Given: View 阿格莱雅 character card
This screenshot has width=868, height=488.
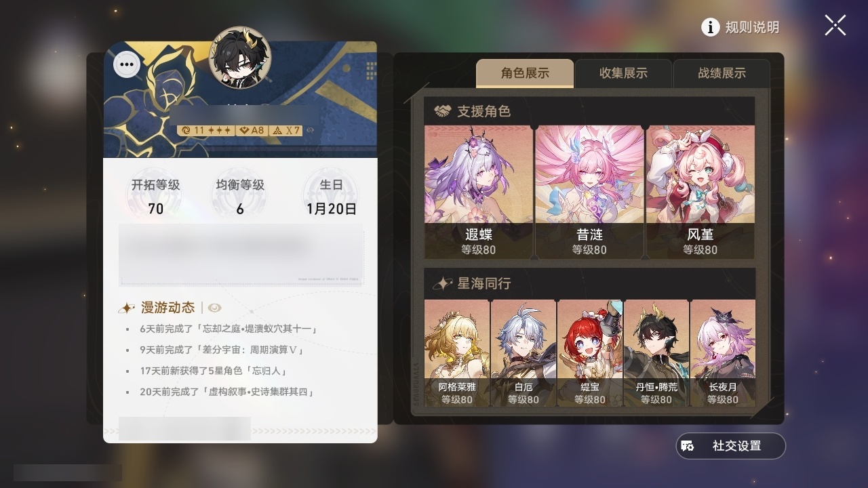Looking at the screenshot, I should (457, 353).
